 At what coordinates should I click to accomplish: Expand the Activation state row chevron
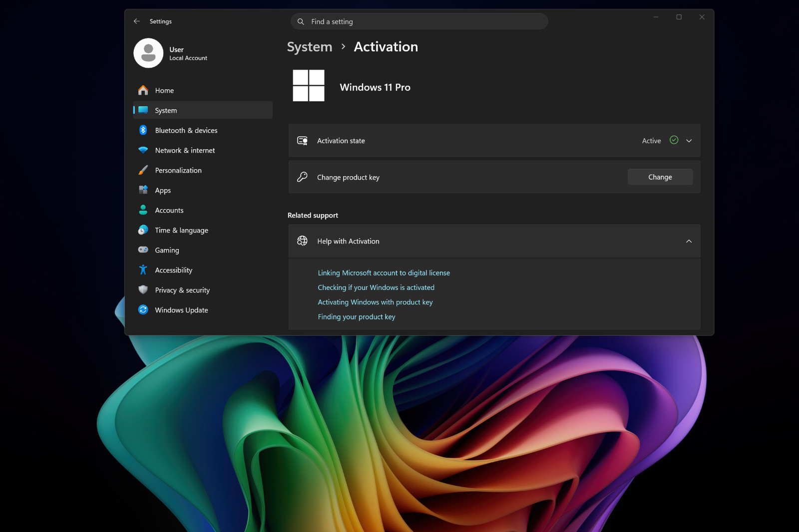[x=689, y=141]
